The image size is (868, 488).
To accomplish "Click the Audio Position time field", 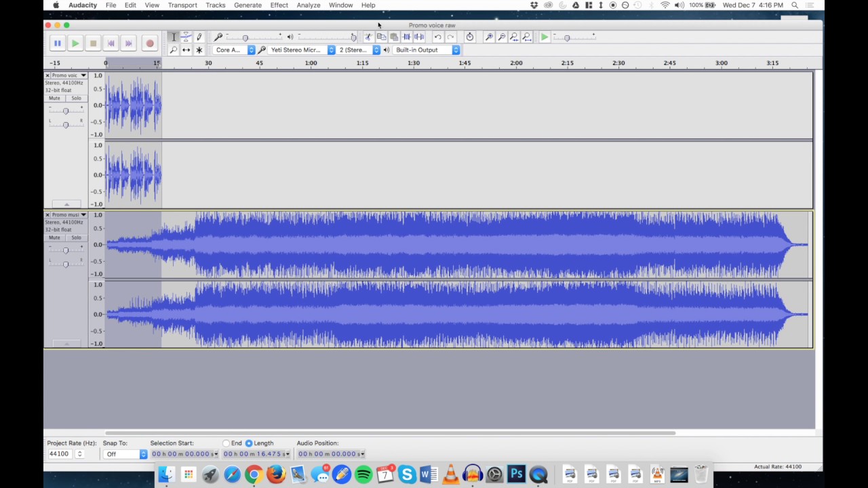I will (331, 454).
